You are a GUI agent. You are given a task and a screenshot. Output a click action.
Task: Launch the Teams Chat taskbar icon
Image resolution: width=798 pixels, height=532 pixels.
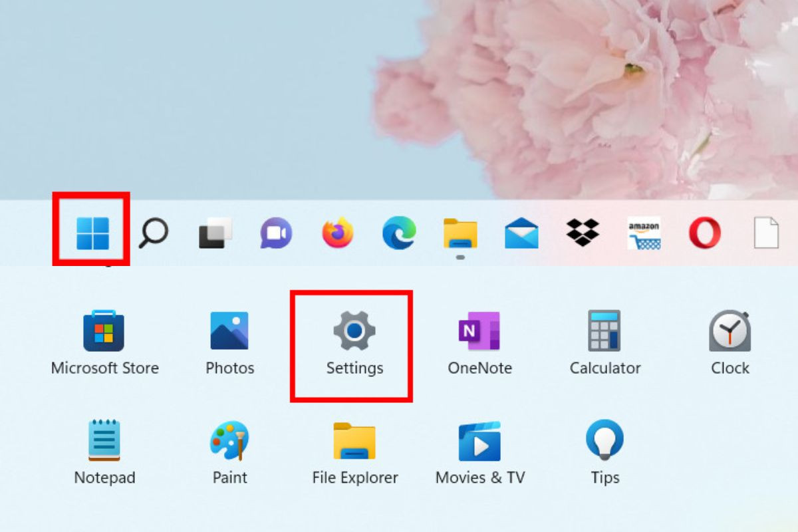coord(276,233)
